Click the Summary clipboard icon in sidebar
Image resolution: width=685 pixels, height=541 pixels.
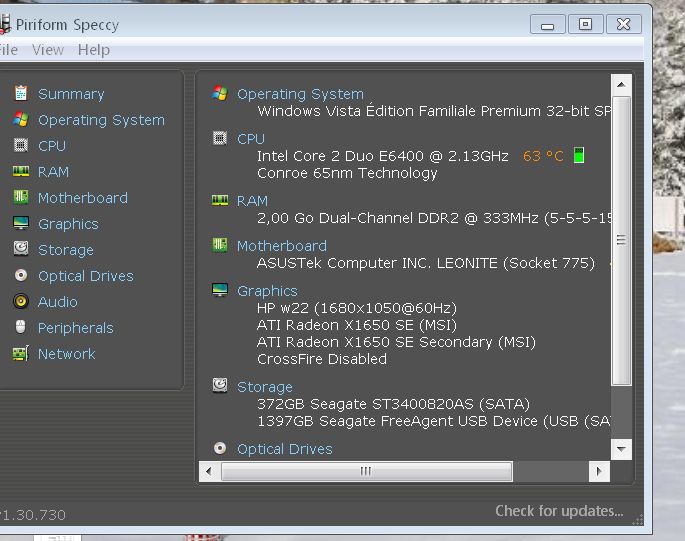tap(21, 93)
